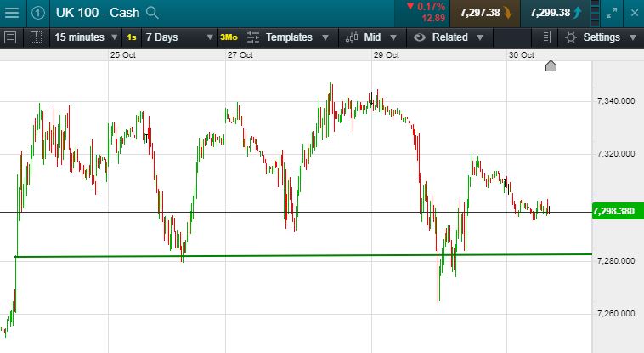Show the Related instruments menu

pos(449,37)
